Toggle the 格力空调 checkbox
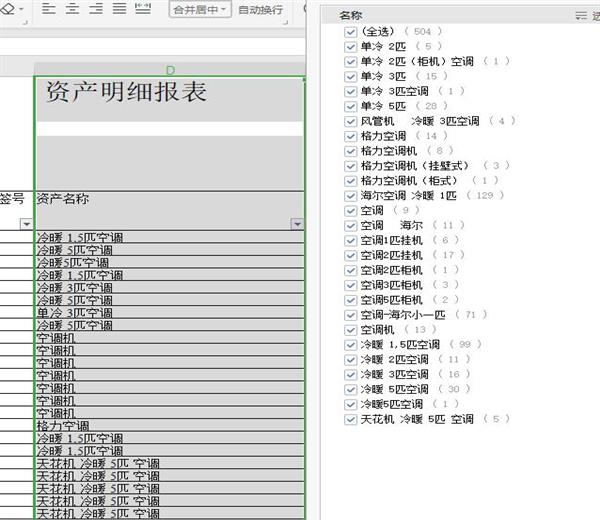Screen dimensions: 600x520 (x=350, y=136)
